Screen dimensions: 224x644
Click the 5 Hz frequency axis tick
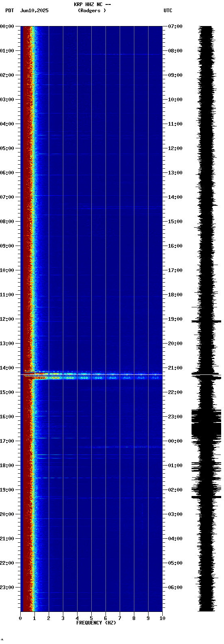click(91, 618)
